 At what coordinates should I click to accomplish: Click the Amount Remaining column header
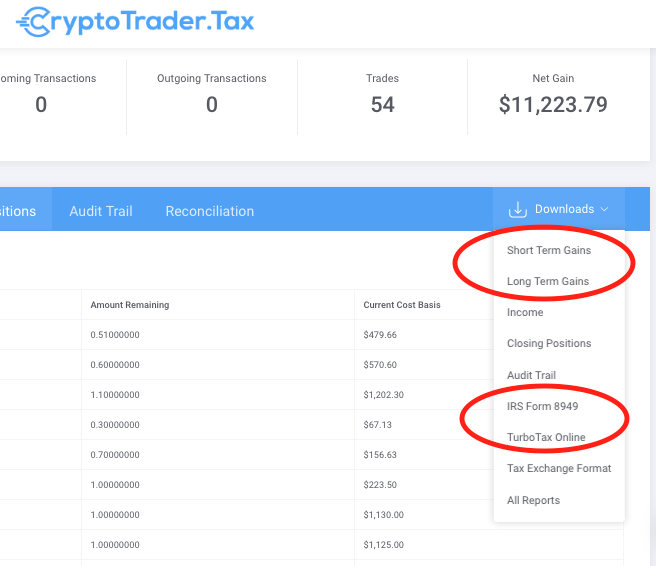click(130, 305)
